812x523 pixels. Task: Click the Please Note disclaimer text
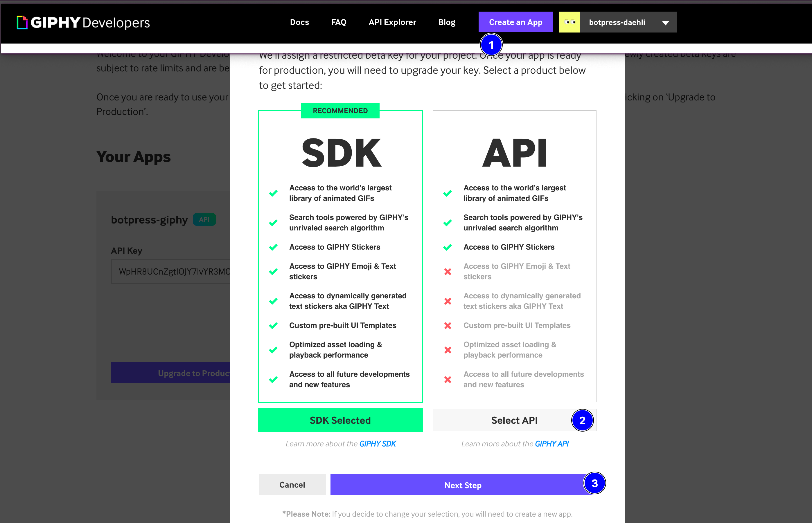click(427, 514)
